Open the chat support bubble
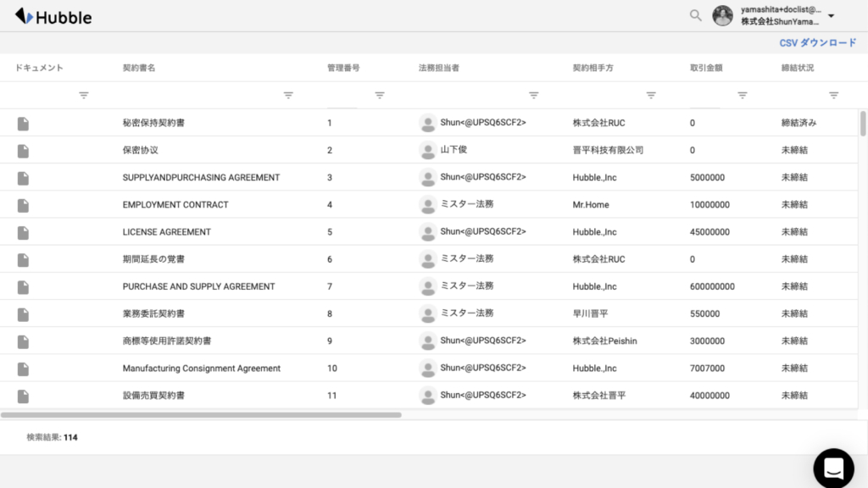 pyautogui.click(x=834, y=468)
